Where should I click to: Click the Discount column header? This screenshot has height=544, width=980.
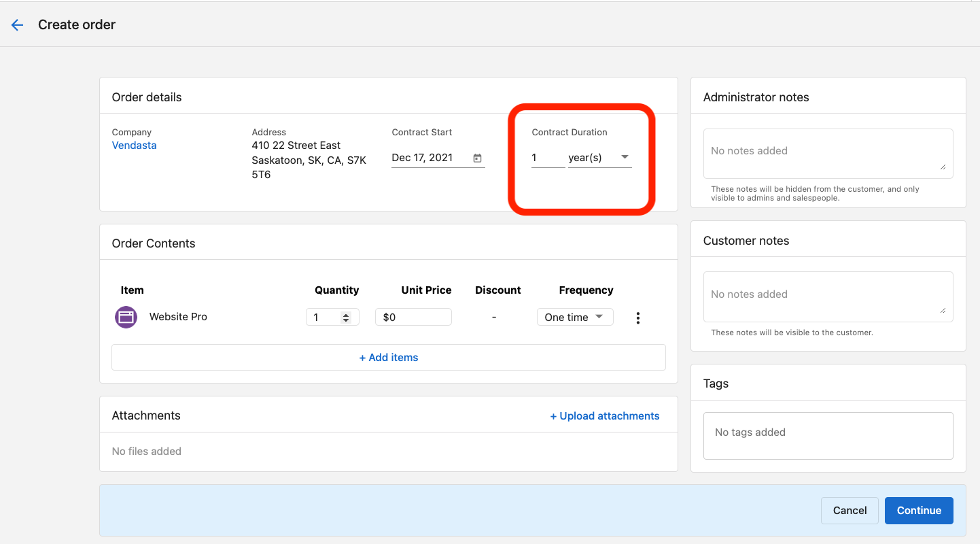click(498, 290)
